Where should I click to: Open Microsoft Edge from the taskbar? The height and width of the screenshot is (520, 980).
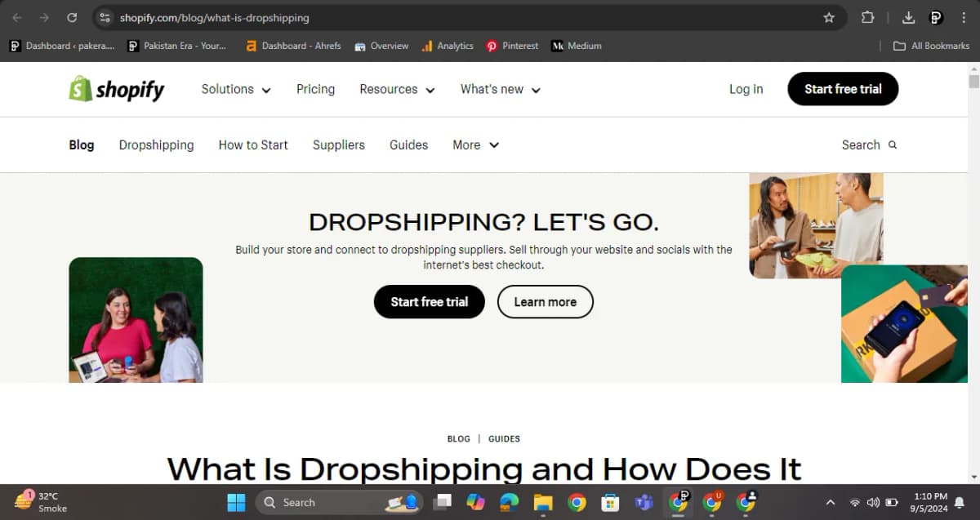coord(510,502)
